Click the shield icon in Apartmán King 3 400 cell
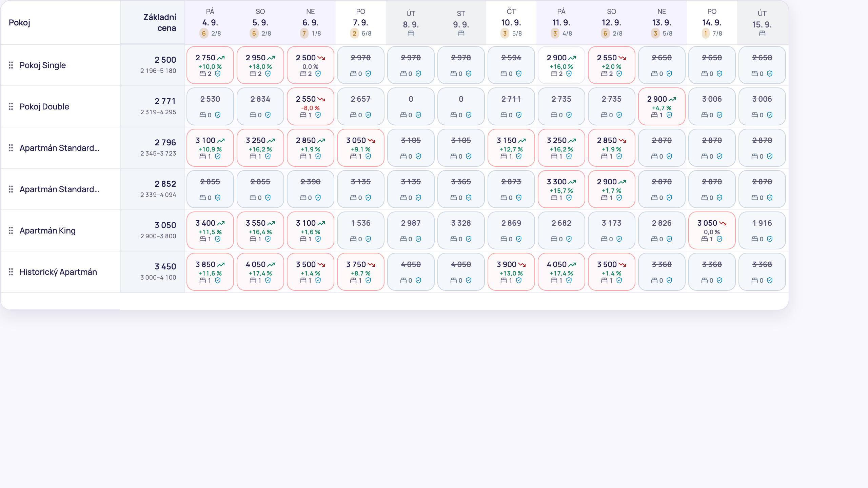868x488 pixels. (x=218, y=239)
